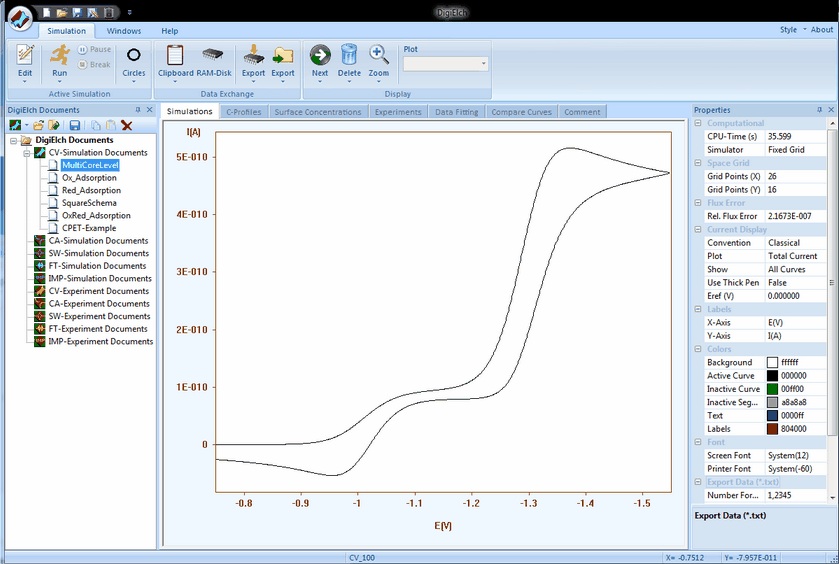Click the Run simulation icon

tap(60, 56)
